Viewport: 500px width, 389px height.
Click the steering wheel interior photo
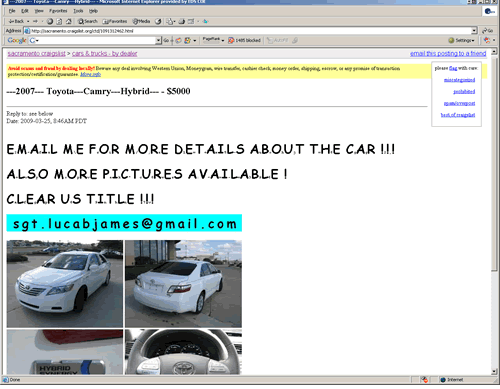point(183,352)
